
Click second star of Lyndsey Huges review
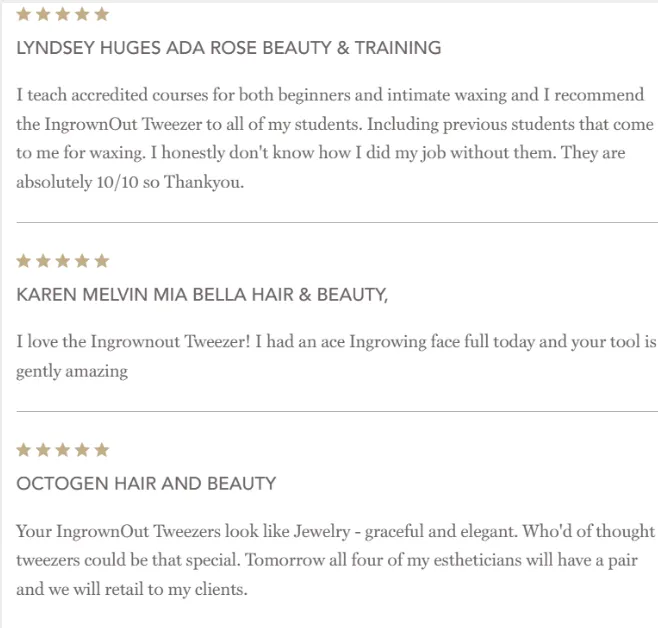43,15
